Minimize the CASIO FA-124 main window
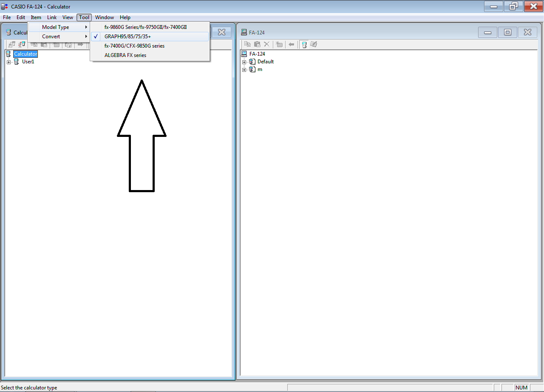Image resolution: width=544 pixels, height=392 pixels. [493, 6]
